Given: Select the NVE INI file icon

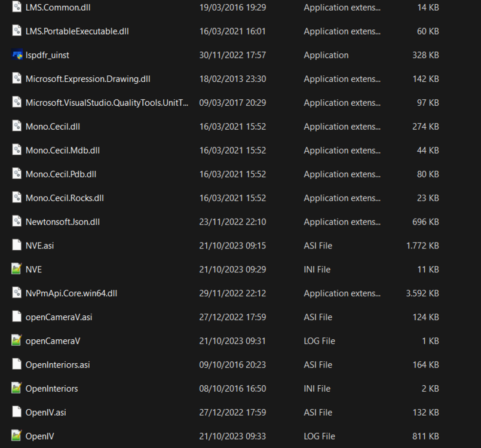Looking at the screenshot, I should (17, 269).
